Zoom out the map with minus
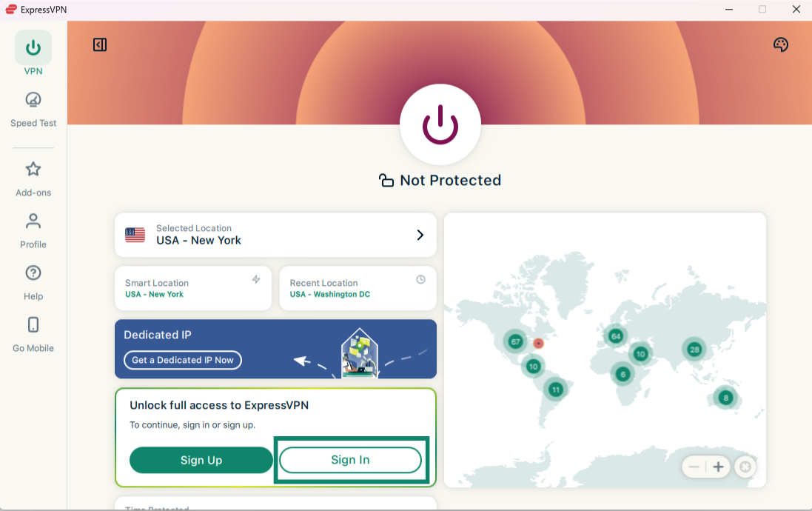Viewport: 812px width, 511px height. [x=694, y=467]
